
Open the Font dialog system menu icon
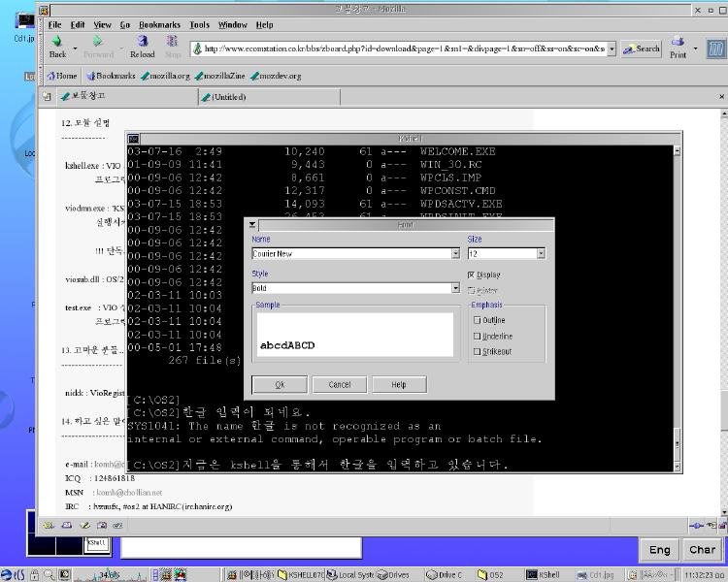tap(252, 225)
